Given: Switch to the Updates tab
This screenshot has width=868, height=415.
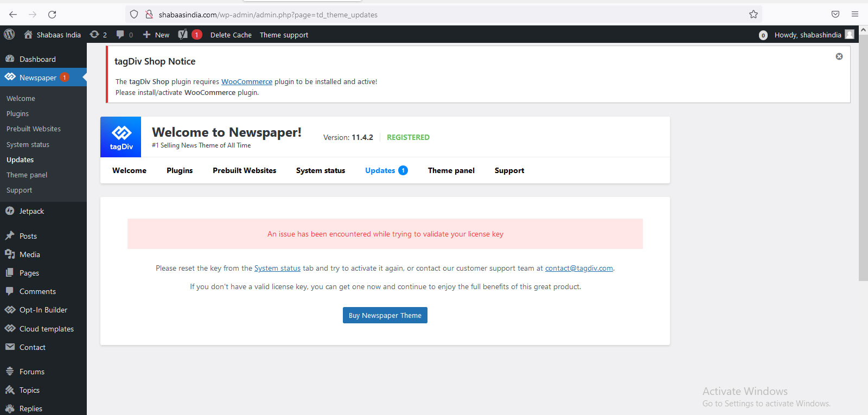Looking at the screenshot, I should click(386, 170).
